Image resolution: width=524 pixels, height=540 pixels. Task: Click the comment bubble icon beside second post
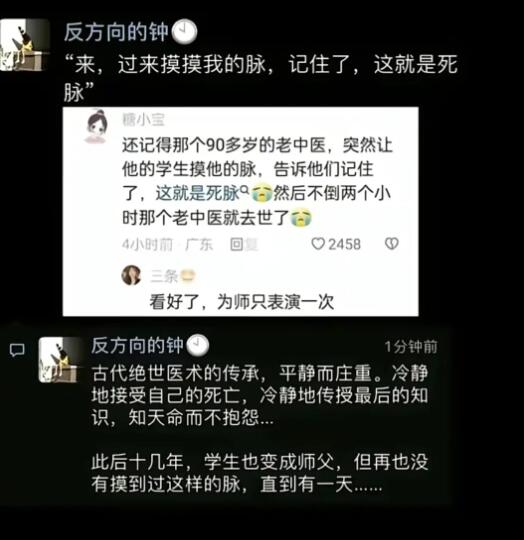click(x=17, y=350)
